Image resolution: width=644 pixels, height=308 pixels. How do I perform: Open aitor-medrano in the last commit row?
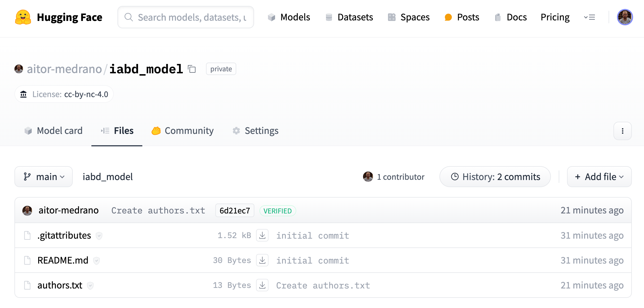point(68,211)
